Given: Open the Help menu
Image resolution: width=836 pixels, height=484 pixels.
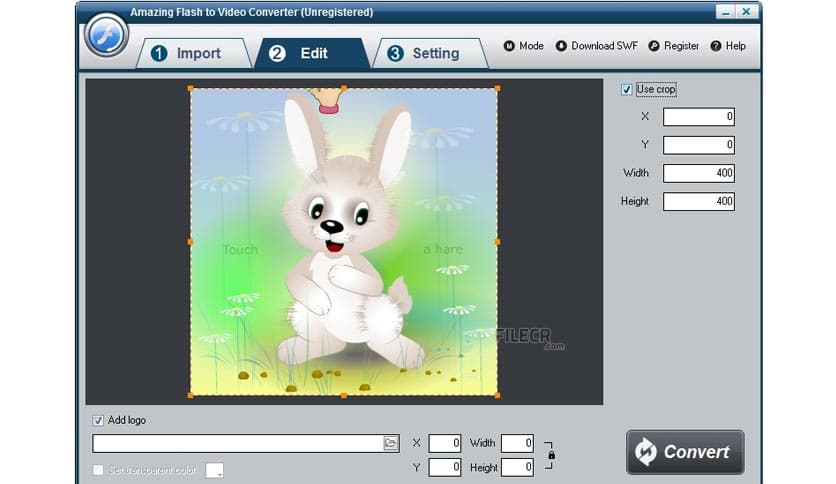Looking at the screenshot, I should click(728, 46).
